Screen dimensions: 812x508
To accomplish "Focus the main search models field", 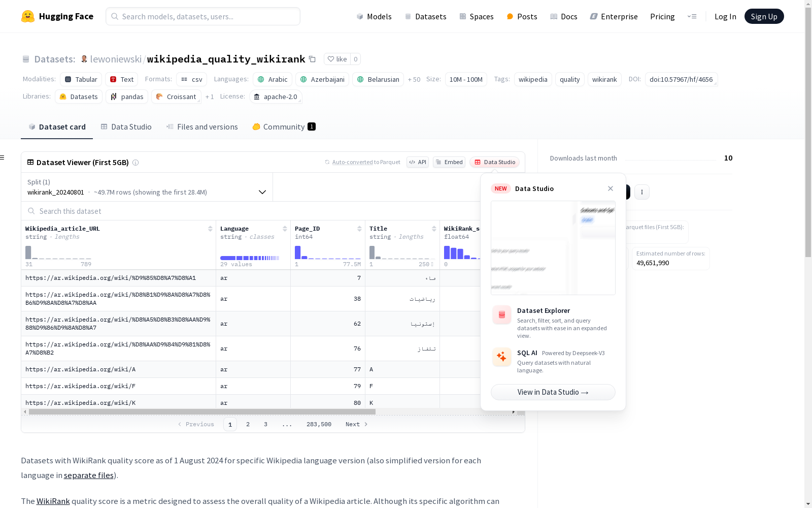I will pos(203,16).
